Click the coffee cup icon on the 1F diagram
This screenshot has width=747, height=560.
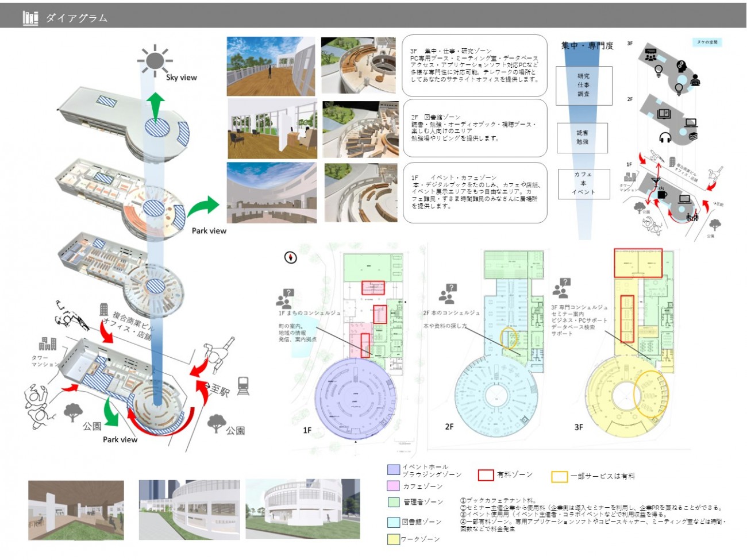[662, 194]
